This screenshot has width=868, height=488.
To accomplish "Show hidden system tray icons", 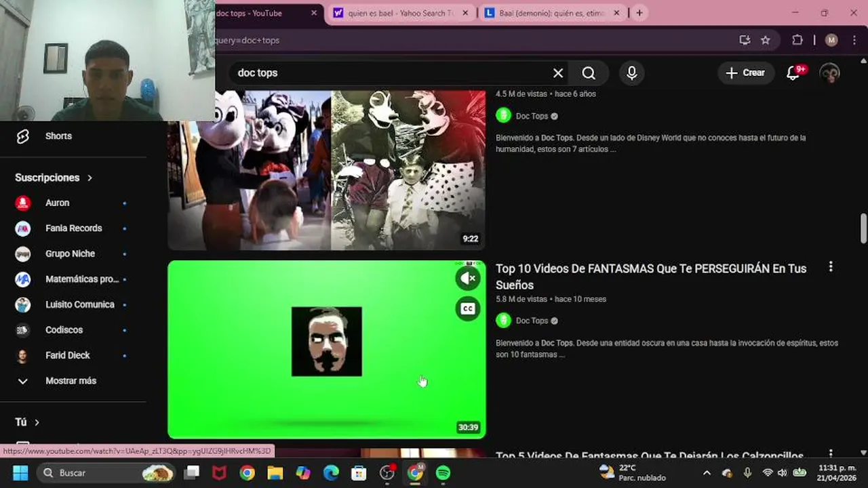I will coord(707,472).
